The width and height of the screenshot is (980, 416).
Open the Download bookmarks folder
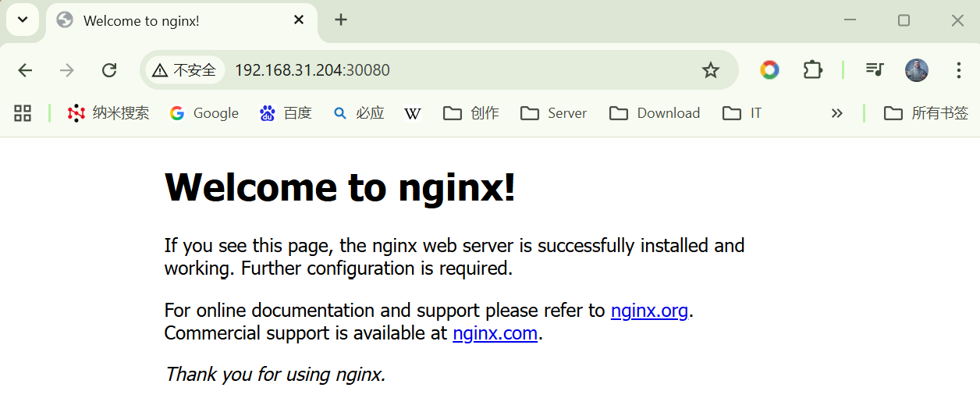coord(655,113)
